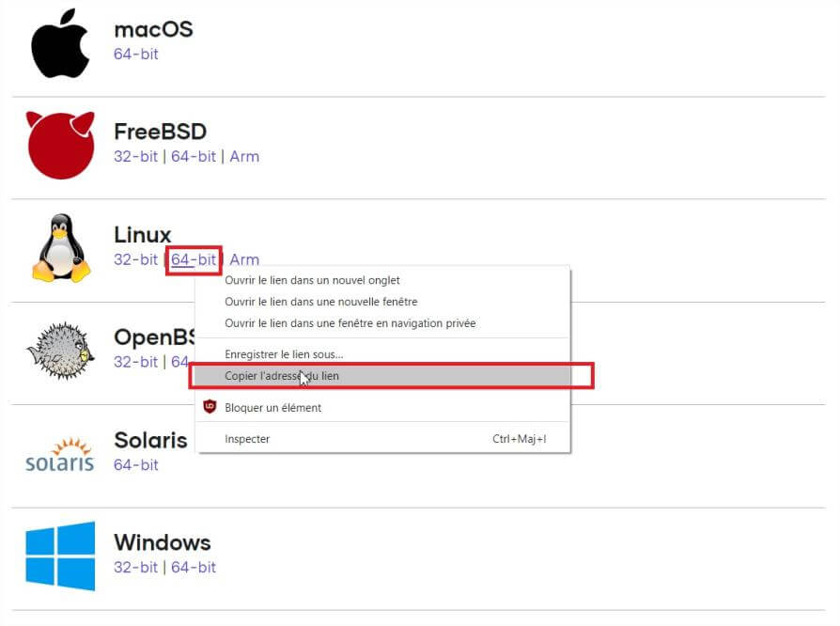The height and width of the screenshot is (626, 840).
Task: Click the Linux 32-bit link
Action: click(x=136, y=259)
